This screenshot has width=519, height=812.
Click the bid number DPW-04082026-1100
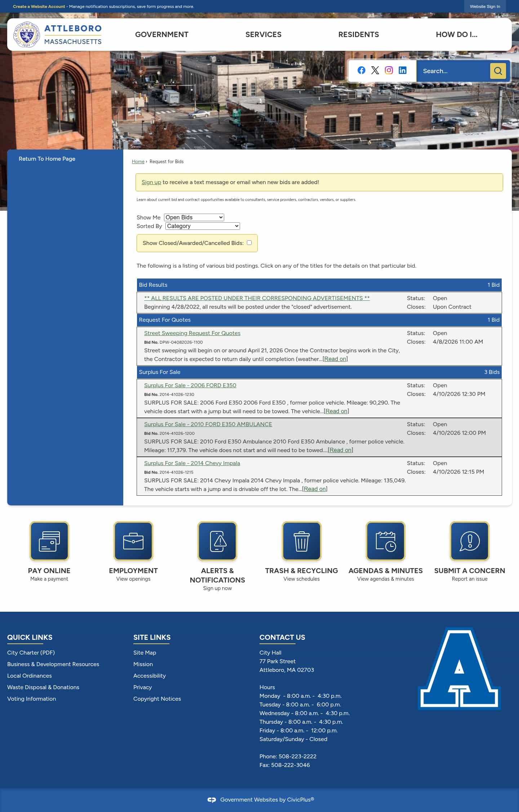(x=181, y=342)
